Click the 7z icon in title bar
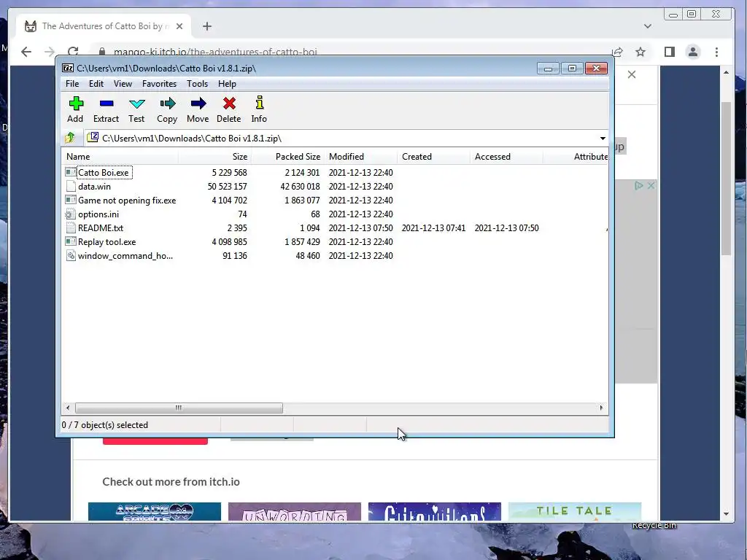This screenshot has height=560, width=747. pyautogui.click(x=68, y=68)
